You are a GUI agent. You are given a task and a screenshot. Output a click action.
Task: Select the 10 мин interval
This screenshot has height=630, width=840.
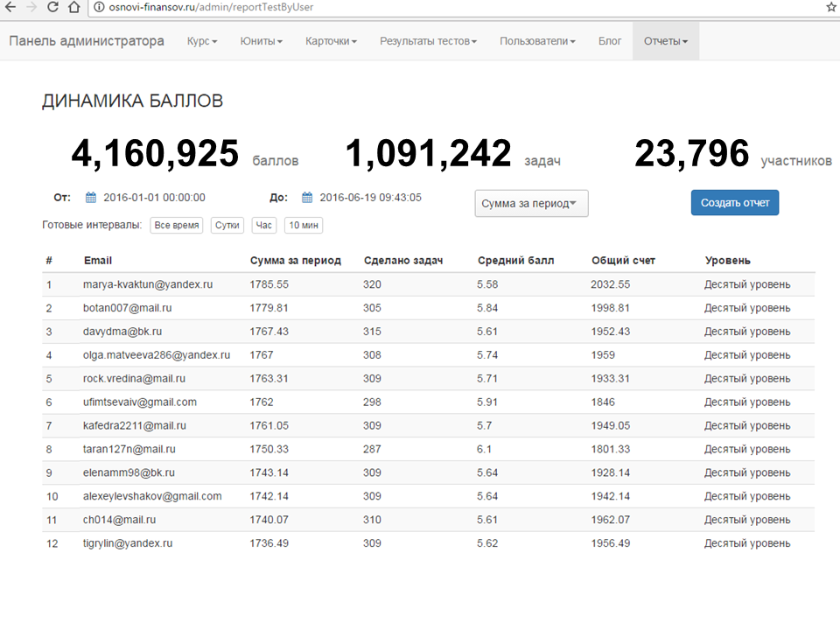click(304, 225)
